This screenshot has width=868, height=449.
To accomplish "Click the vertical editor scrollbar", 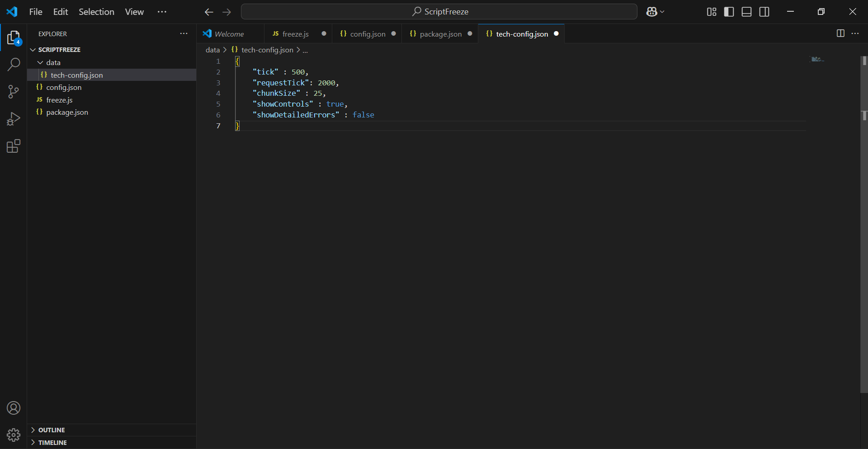I will [x=864, y=224].
